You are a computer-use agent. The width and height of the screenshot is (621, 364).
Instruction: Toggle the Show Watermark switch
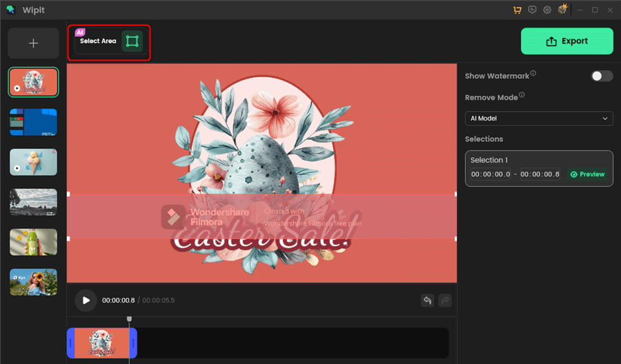[602, 76]
